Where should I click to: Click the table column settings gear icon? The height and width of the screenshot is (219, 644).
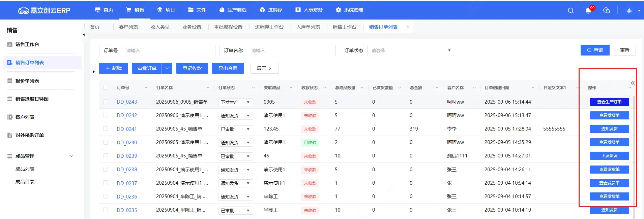tap(633, 83)
